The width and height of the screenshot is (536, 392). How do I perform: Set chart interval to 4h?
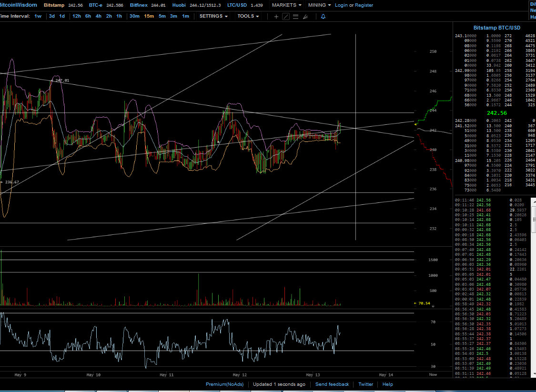(x=99, y=16)
